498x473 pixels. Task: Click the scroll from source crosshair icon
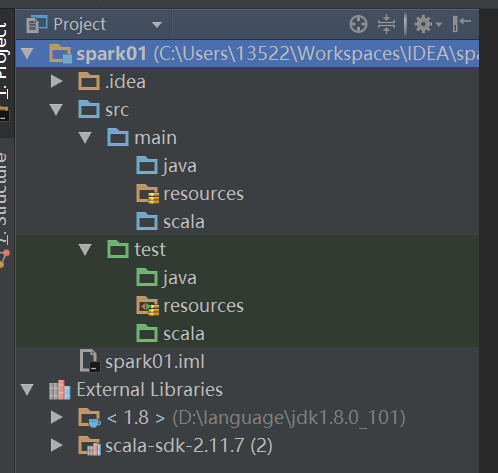pyautogui.click(x=358, y=24)
